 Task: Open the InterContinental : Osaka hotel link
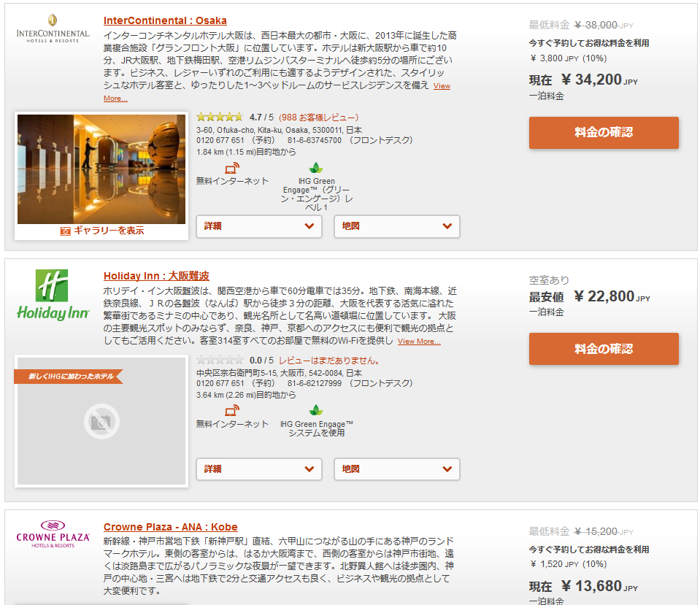click(x=165, y=20)
